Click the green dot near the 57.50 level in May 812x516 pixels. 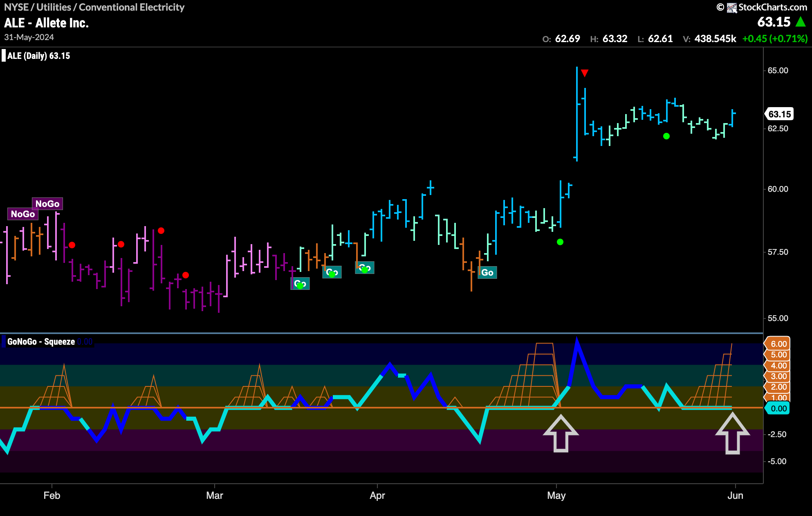[x=560, y=242]
